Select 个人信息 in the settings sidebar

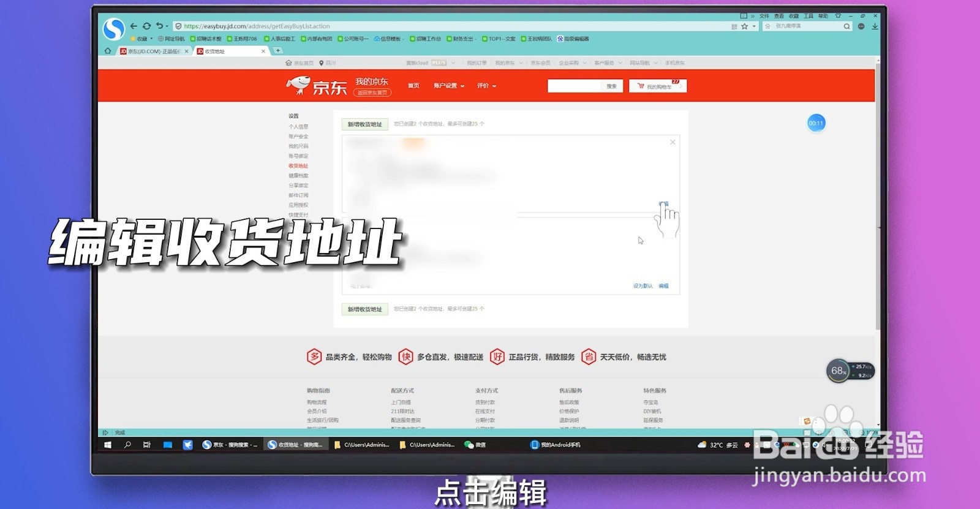[x=298, y=127]
